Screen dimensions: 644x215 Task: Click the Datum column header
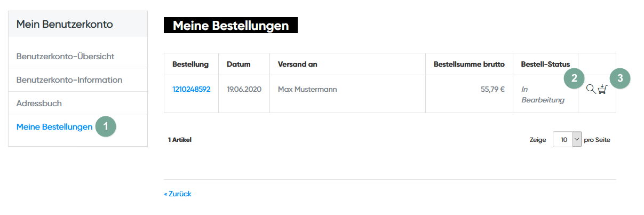[238, 64]
